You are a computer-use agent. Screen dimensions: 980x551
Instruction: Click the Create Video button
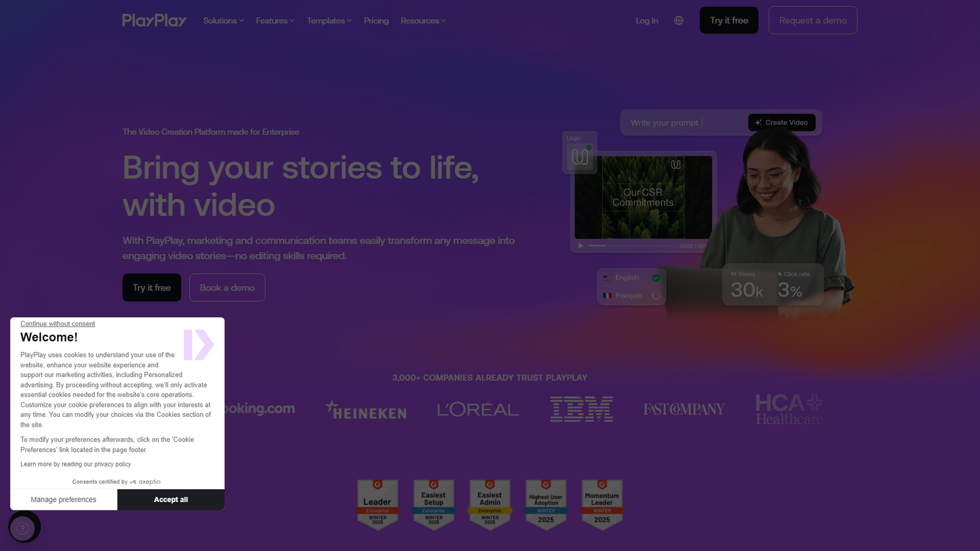coord(782,122)
